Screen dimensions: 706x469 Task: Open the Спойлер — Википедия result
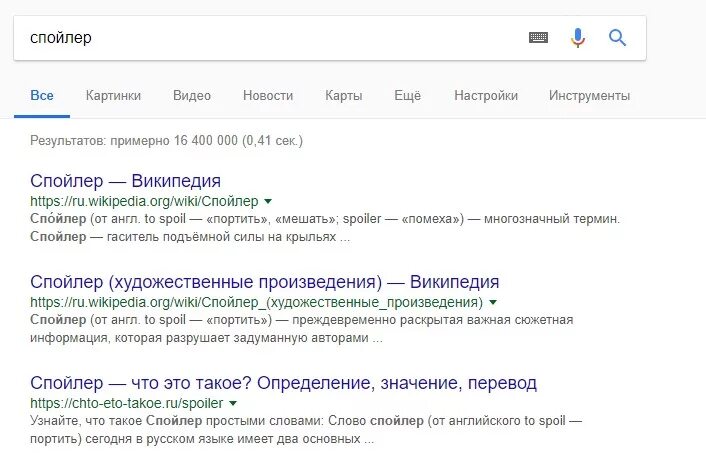(126, 180)
